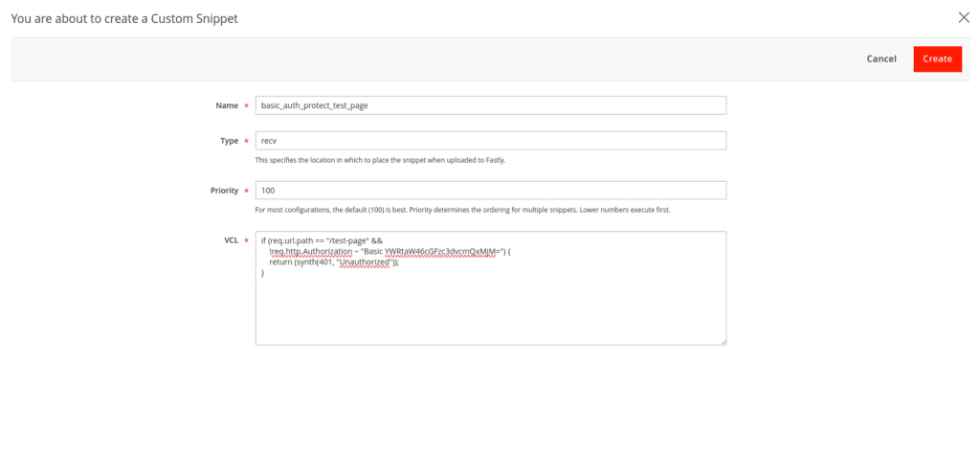Image resolution: width=980 pixels, height=453 pixels.
Task: Select the hint about default priority (100)
Action: coord(462,211)
